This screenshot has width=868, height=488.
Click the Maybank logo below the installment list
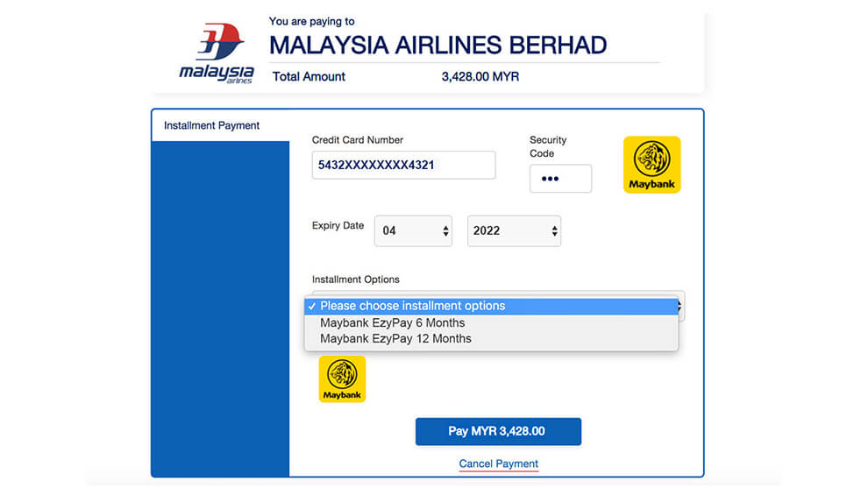coord(342,379)
